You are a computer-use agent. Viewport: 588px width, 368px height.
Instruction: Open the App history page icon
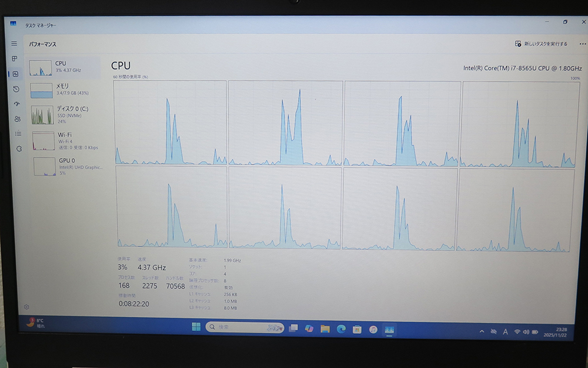[16, 89]
